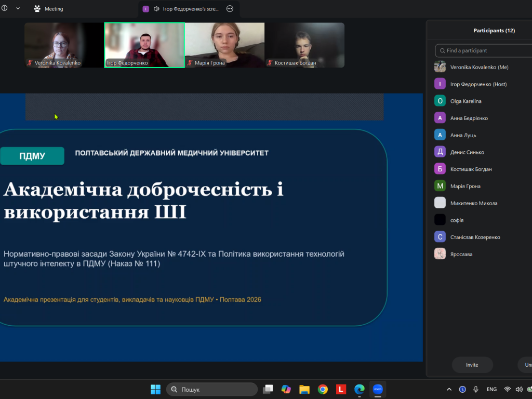Click muted mic icon on Марія Грона video

coord(190,63)
